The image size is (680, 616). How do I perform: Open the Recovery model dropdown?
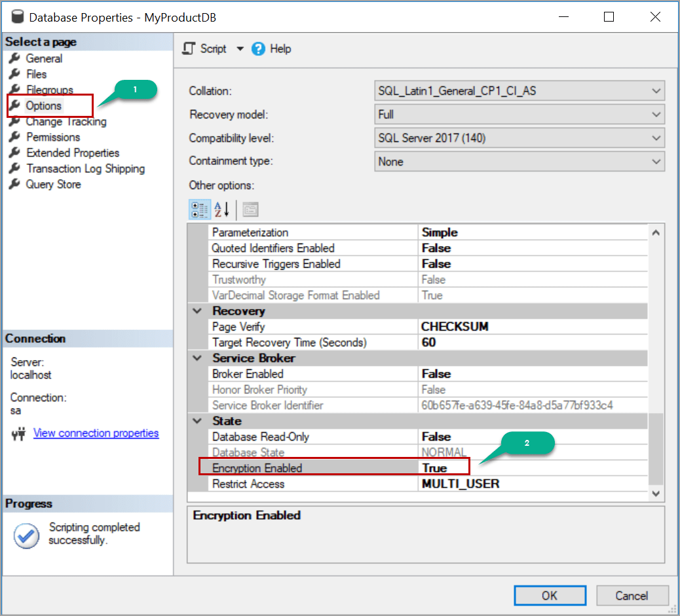pyautogui.click(x=656, y=115)
